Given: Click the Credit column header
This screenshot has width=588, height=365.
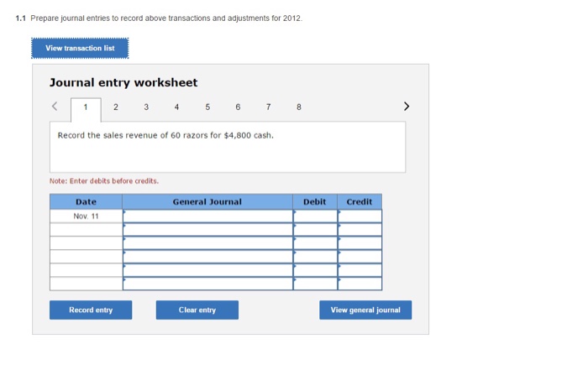Looking at the screenshot, I should 360,202.
